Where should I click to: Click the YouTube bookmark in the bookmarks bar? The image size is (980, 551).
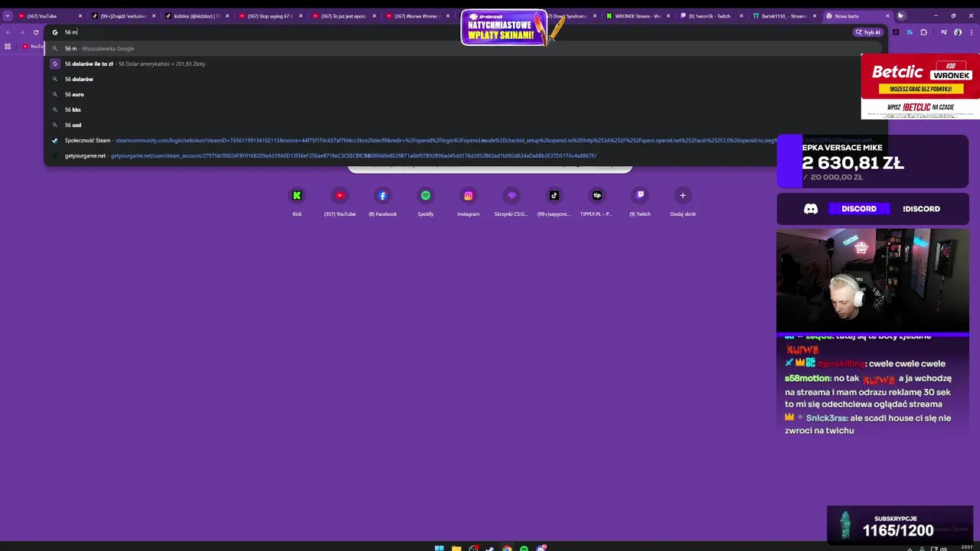pyautogui.click(x=32, y=47)
